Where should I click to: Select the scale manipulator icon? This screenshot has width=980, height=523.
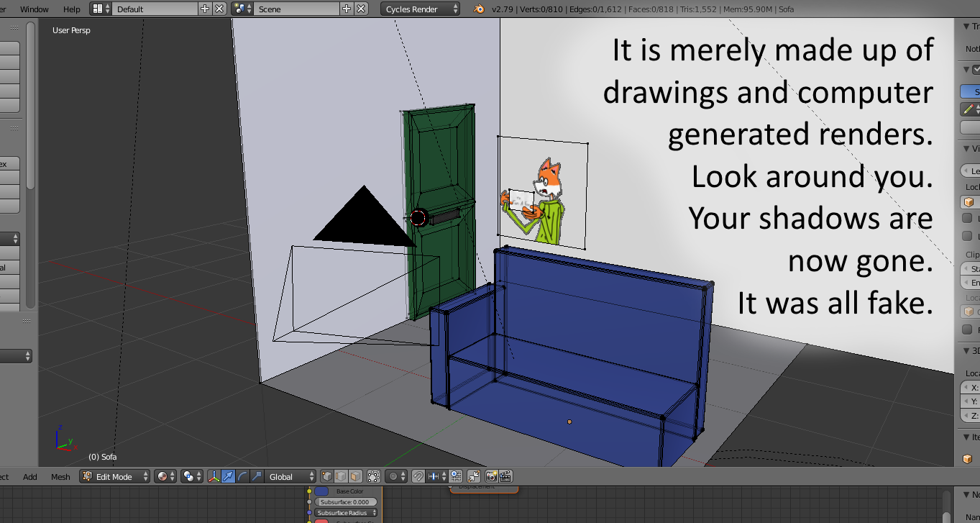255,476
